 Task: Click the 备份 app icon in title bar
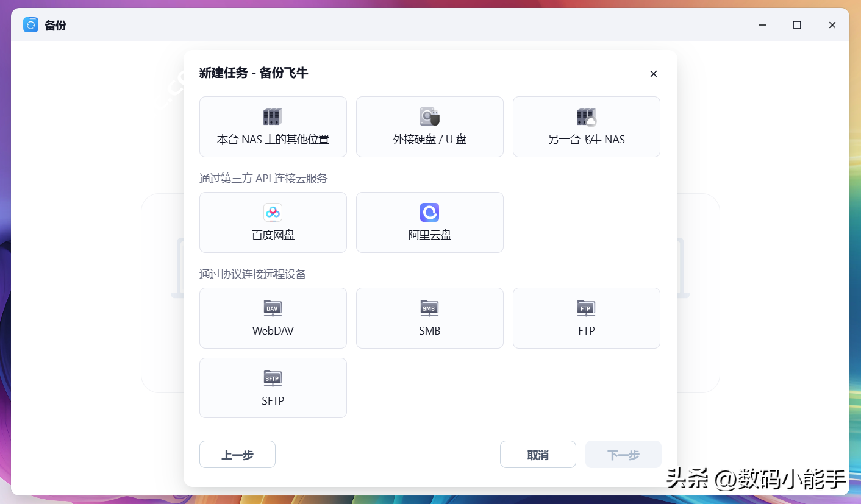[x=30, y=25]
